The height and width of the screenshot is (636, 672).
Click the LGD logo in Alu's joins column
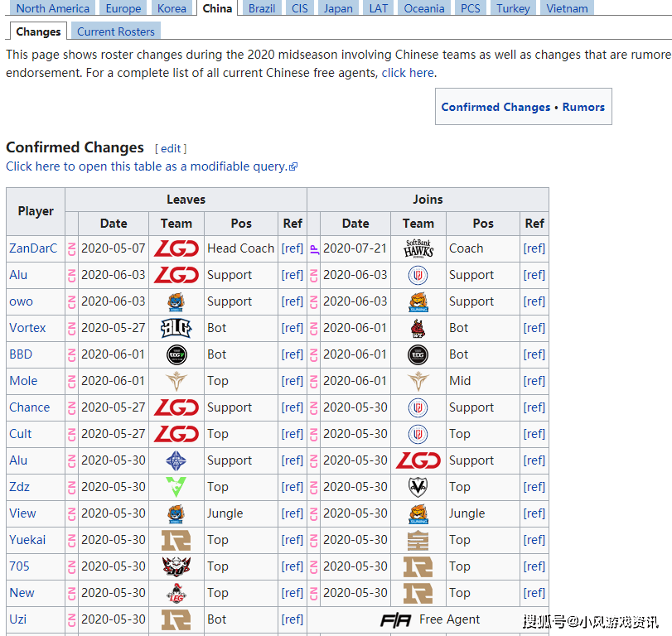pos(418,460)
